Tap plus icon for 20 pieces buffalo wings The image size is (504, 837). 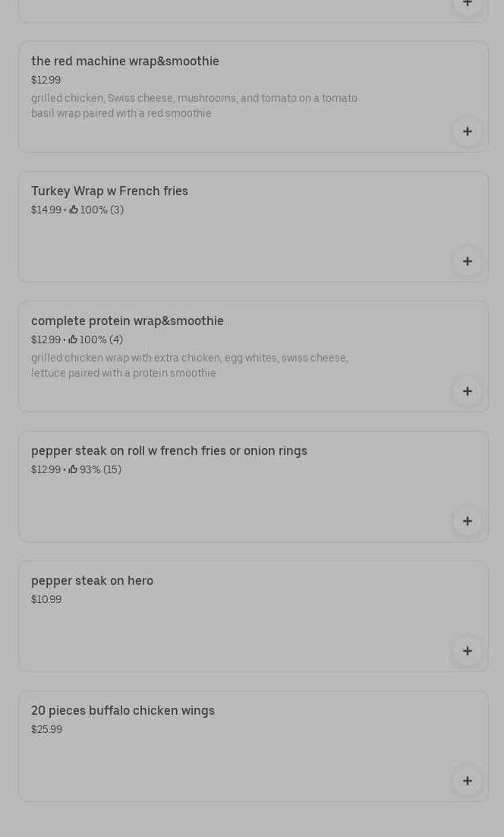(x=467, y=781)
